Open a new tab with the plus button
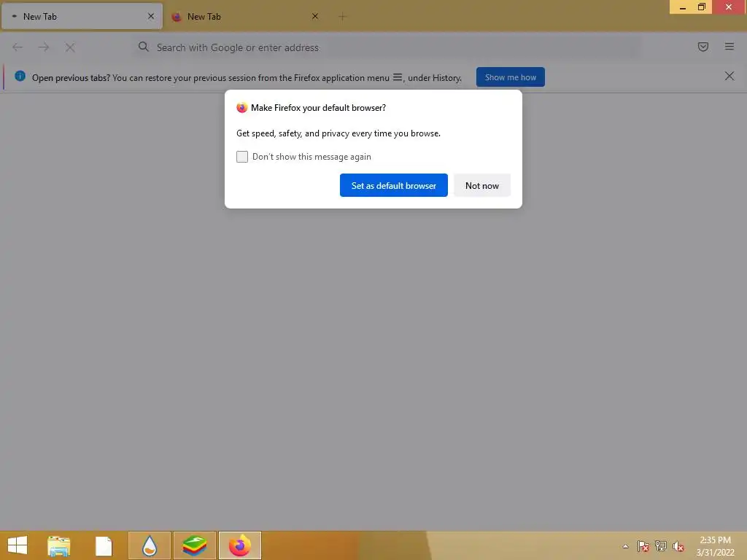This screenshot has width=747, height=560. tap(343, 17)
